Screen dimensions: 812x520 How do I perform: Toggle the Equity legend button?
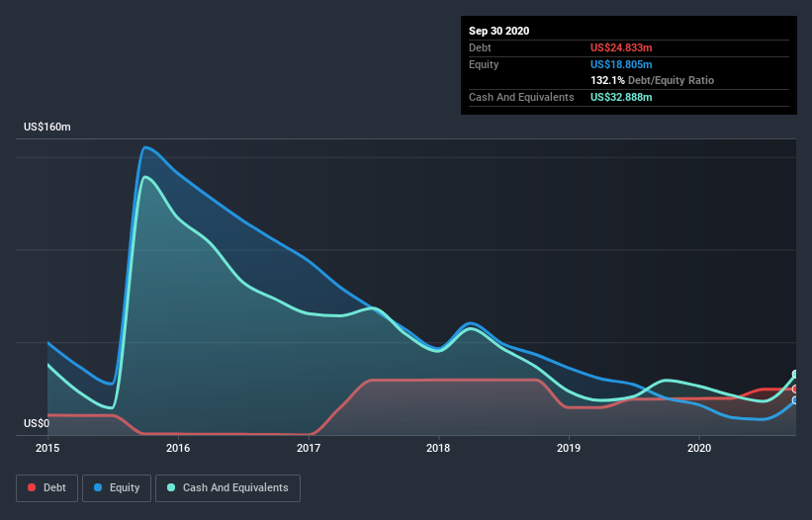click(117, 488)
